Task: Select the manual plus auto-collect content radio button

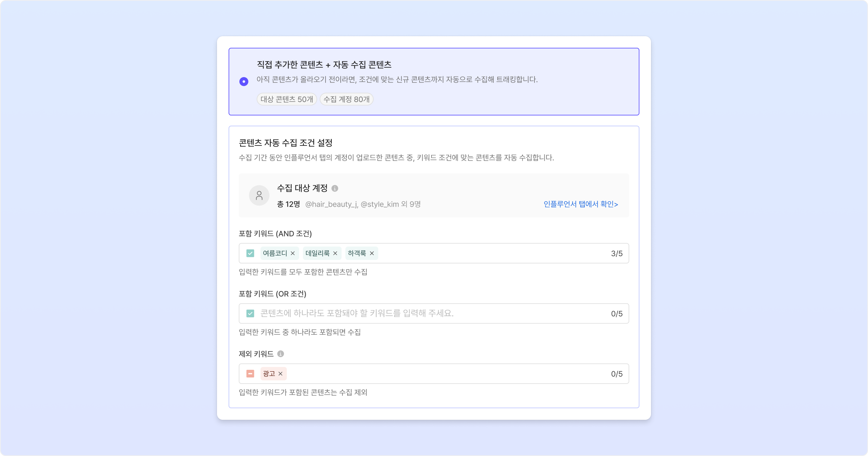Action: [244, 81]
